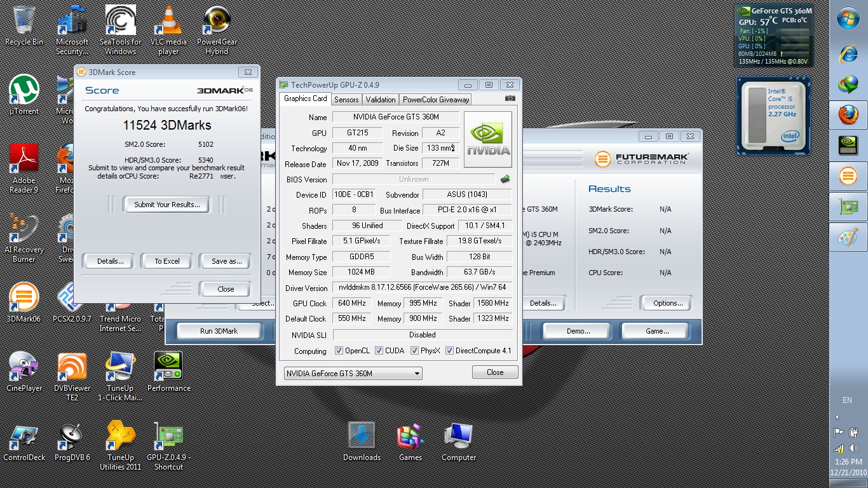Toggle the DirectCompute 4.1 checkbox
The image size is (868, 488).
449,351
